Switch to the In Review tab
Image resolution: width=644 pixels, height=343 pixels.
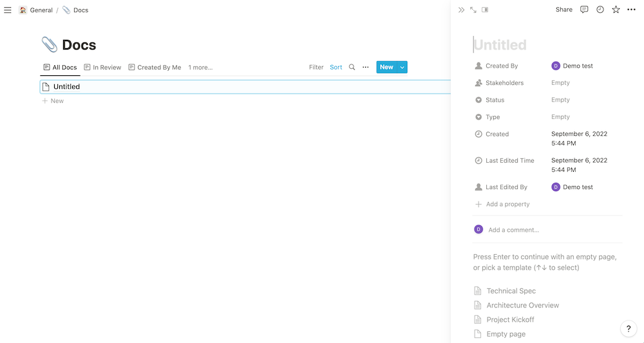pyautogui.click(x=102, y=67)
